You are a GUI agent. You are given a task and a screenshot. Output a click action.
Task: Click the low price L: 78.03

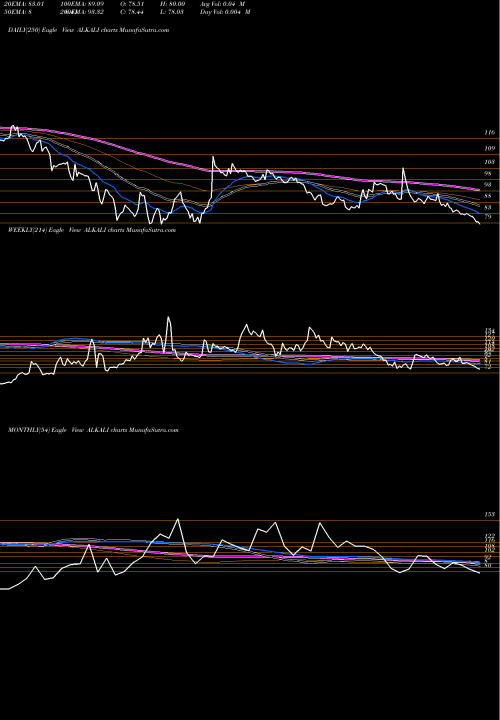(171, 12)
